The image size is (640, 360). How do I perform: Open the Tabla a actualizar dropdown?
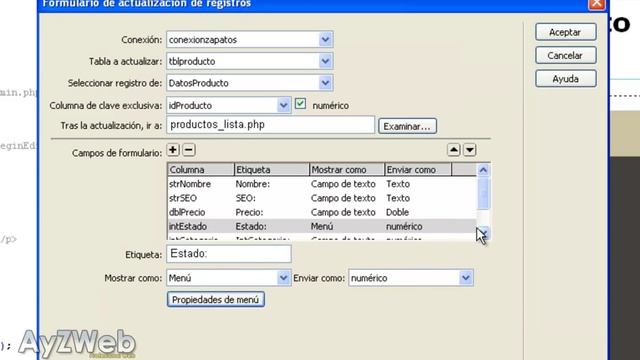point(325,61)
